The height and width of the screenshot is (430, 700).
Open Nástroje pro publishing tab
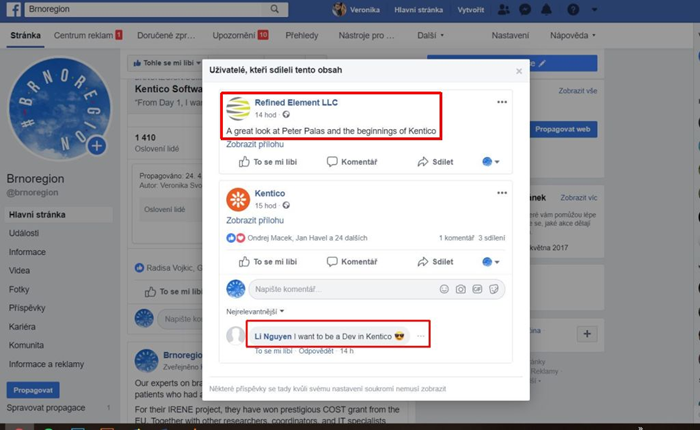pos(366,35)
